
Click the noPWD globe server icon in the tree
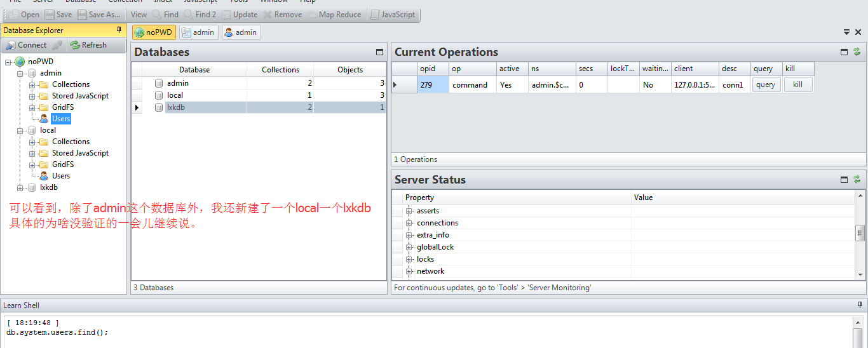19,62
